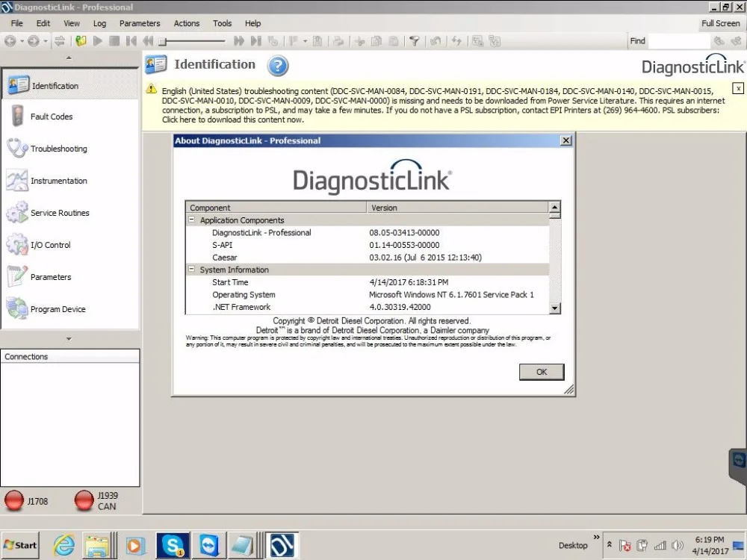
Task: Open the Log menu
Action: 99,23
